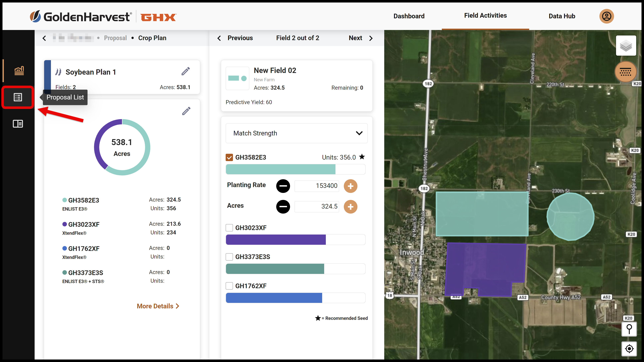This screenshot has height=362, width=644.
Task: Open the Proposal List sidebar icon
Action: pos(18,97)
